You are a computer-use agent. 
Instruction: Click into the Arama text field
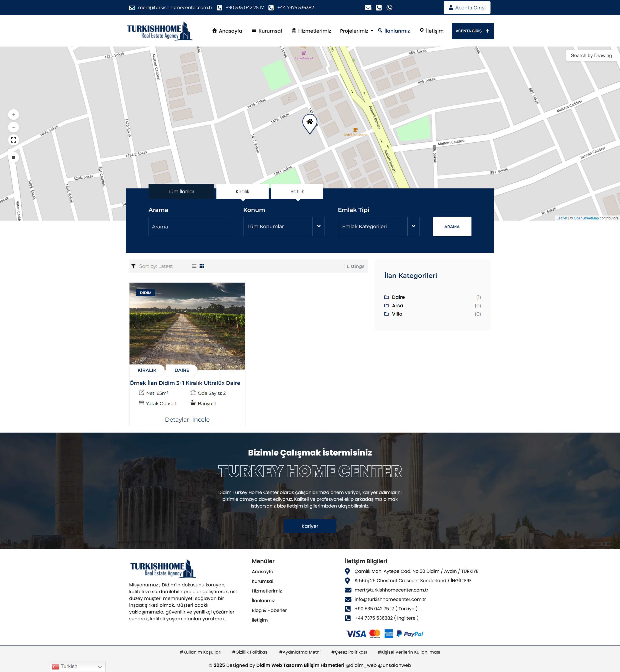pos(189,227)
